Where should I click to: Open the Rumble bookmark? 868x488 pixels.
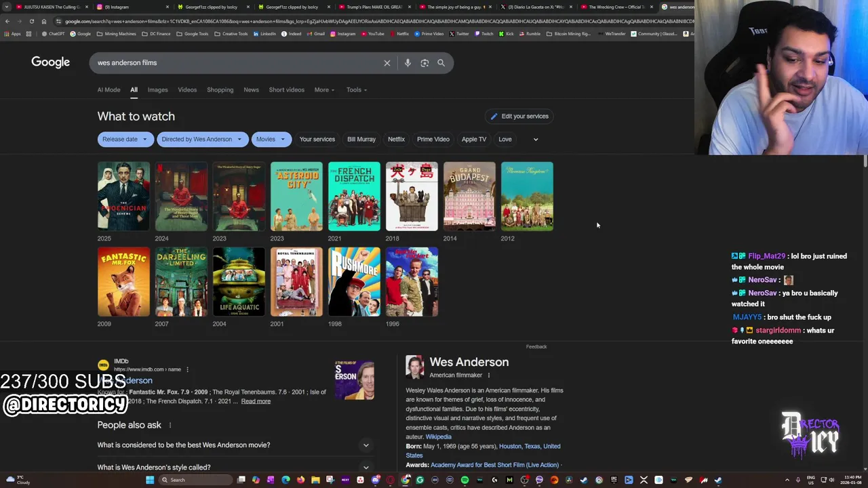530,34
